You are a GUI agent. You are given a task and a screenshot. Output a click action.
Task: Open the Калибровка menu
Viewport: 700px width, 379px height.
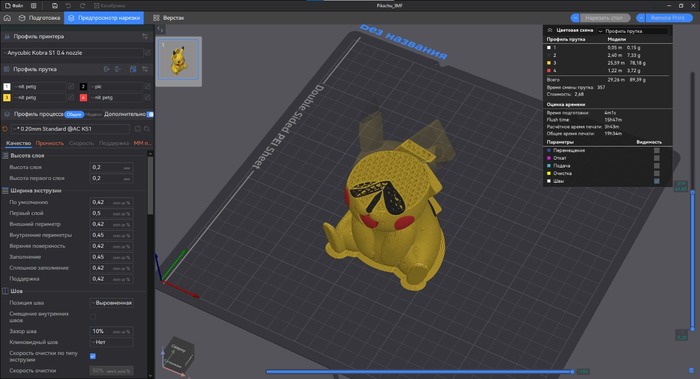109,6
